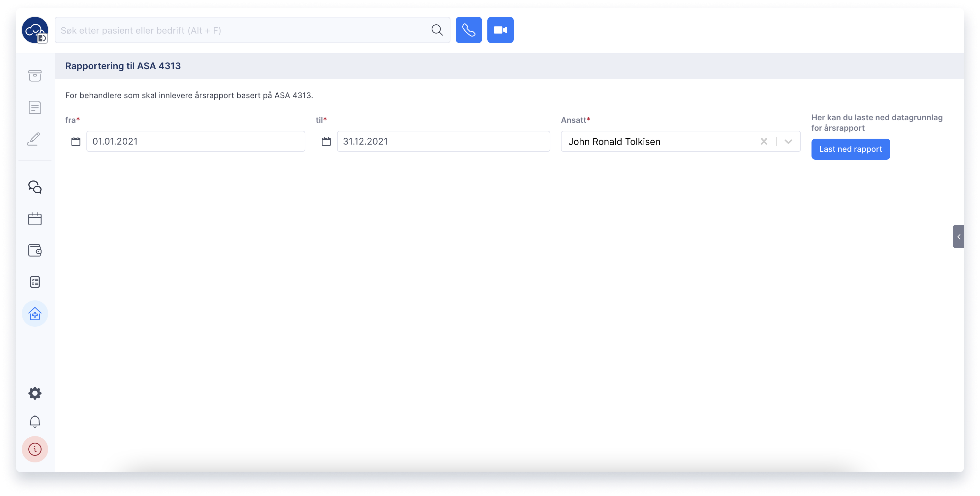
Task: Open the calendar sidebar icon
Action: click(x=35, y=219)
